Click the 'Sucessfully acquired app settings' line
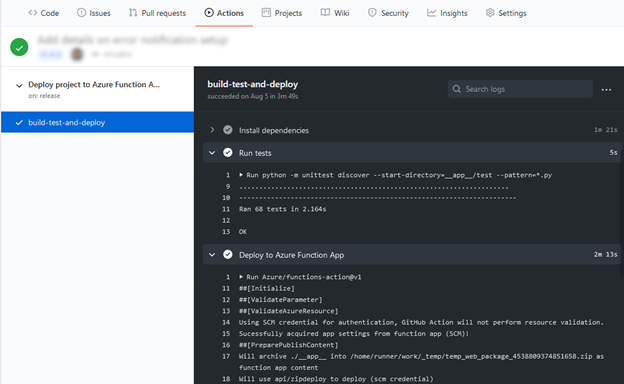This screenshot has width=624, height=384. click(354, 333)
